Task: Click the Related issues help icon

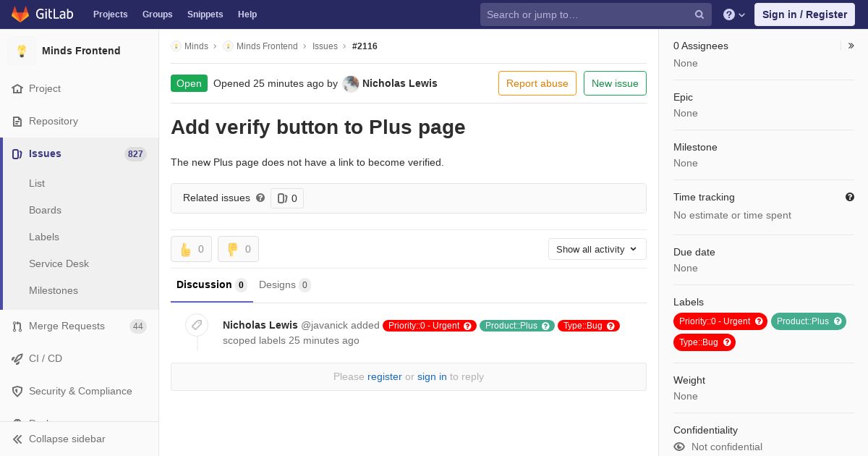Action: coord(260,198)
